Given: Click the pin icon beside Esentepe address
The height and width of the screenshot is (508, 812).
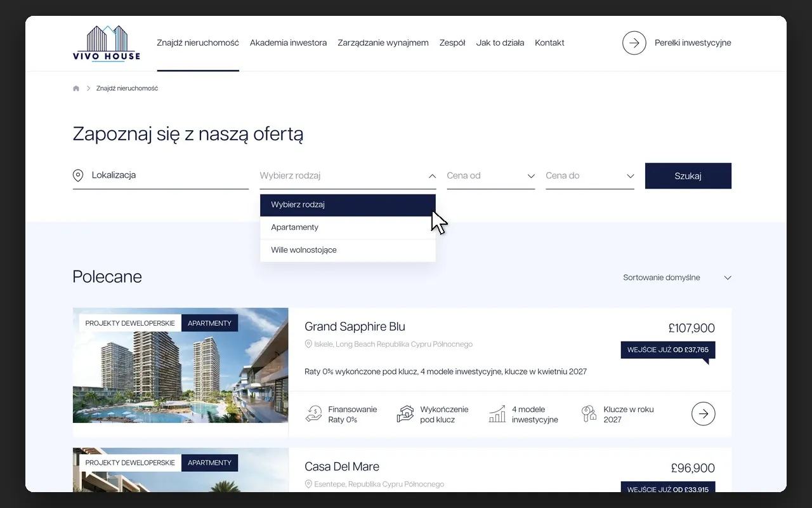Looking at the screenshot, I should [308, 484].
